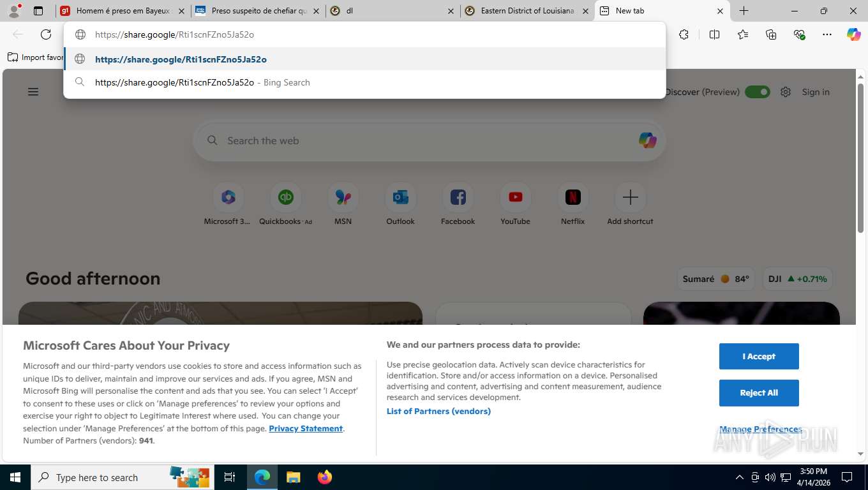Click the scrollbar down arrow

tap(860, 454)
